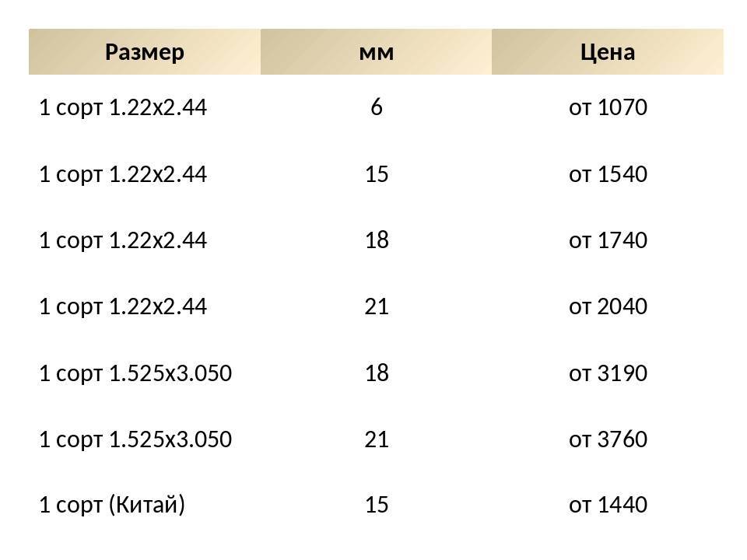Click the "от 2040" price value
Viewport: 747px width, 560px height.
608,306
